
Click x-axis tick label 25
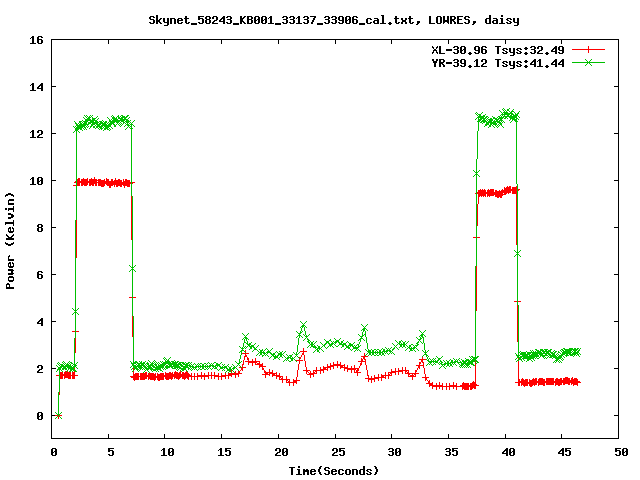tap(336, 452)
